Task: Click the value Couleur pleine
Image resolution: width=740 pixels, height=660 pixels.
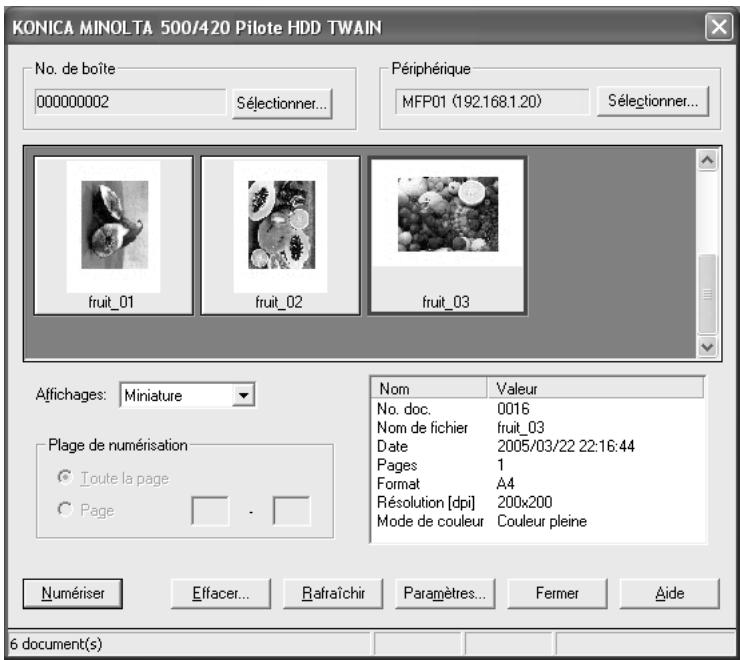Action: [x=542, y=521]
